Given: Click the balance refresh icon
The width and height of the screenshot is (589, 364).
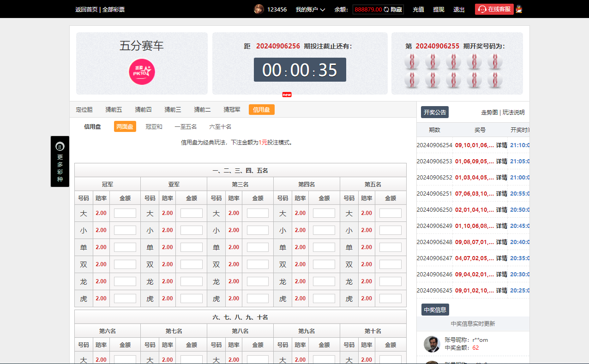Looking at the screenshot, I should (x=386, y=9).
